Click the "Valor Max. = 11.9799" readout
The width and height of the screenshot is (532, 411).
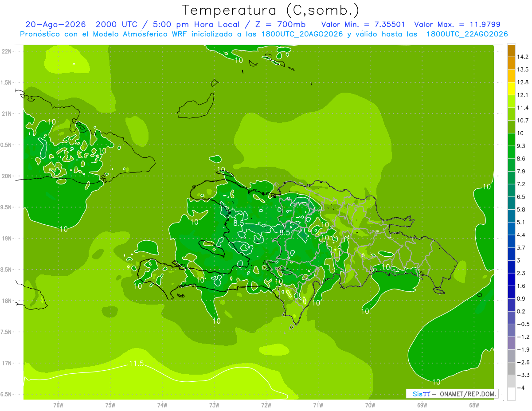(457, 24)
